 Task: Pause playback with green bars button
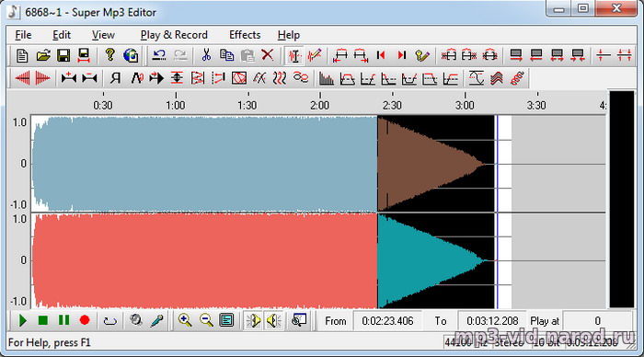click(63, 320)
